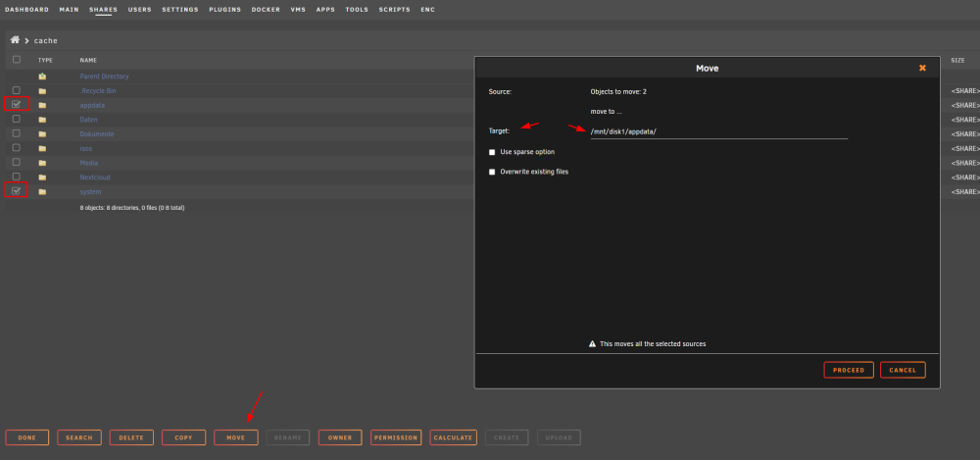Open the Tools menu tab
The height and width of the screenshot is (460, 980).
click(357, 10)
